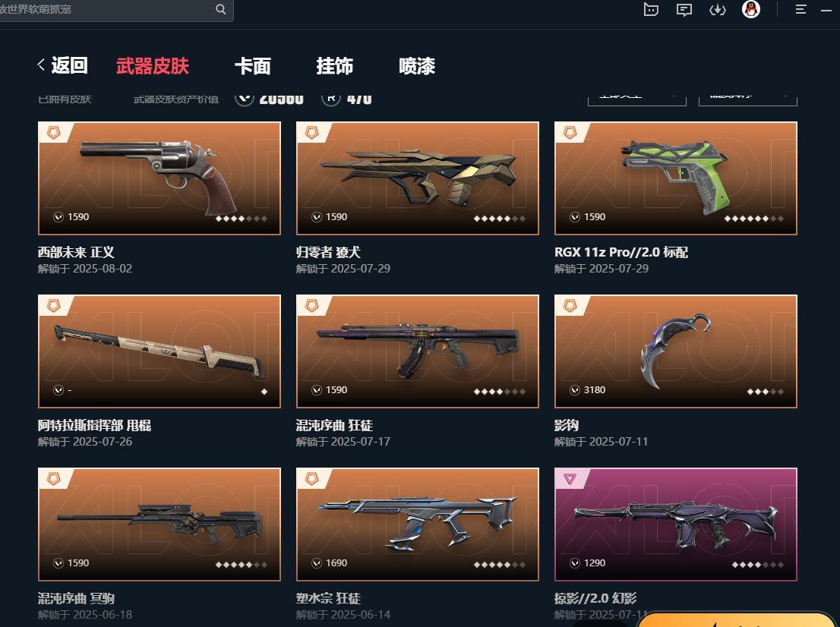Expand the left filter dropdown above the grid
Screen dimensions: 840x627
pos(637,98)
